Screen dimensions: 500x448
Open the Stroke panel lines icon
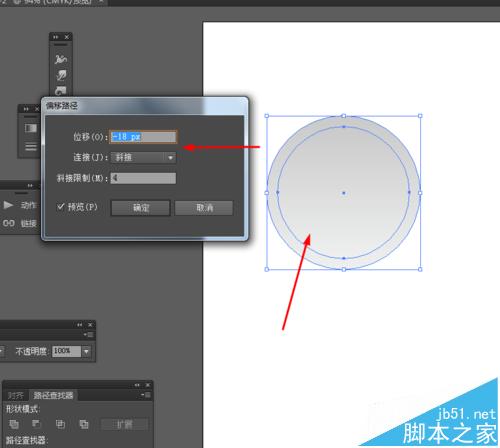(x=31, y=146)
